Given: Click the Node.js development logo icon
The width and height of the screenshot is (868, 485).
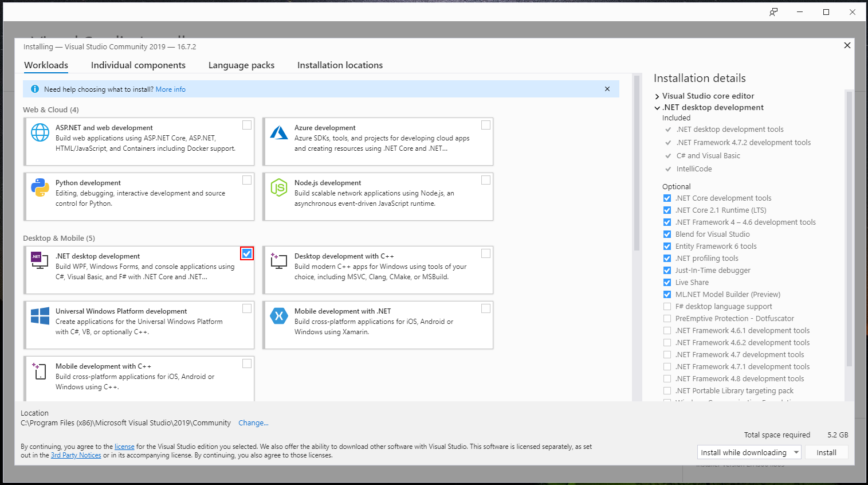Looking at the screenshot, I should click(279, 187).
